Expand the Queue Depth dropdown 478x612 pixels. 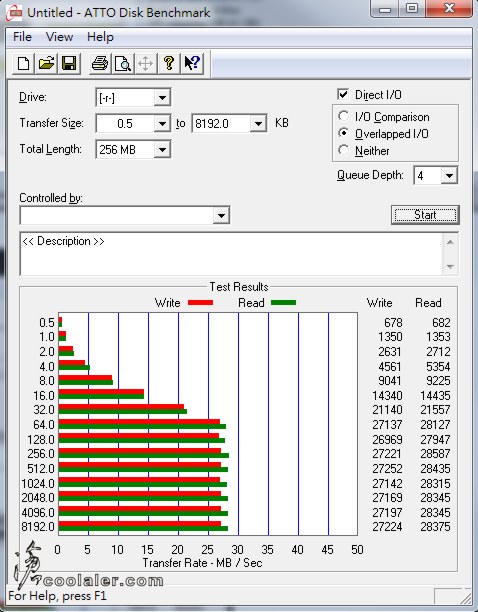449,176
